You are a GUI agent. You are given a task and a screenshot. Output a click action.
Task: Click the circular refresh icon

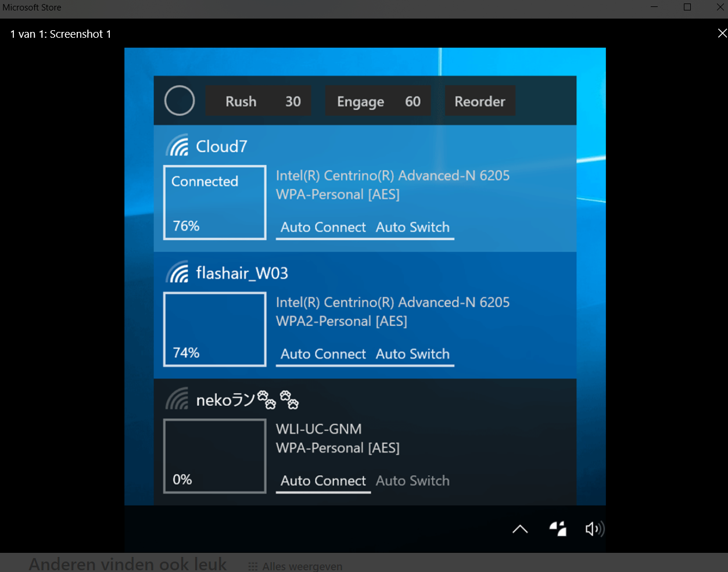[180, 101]
